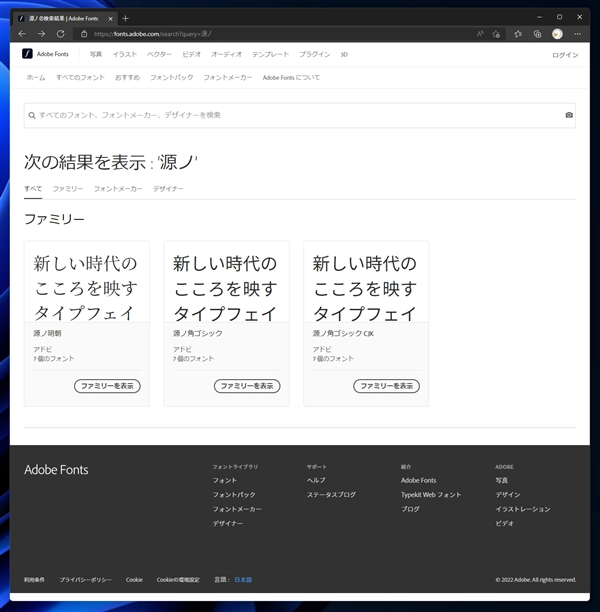Click footer フォントメーカー link
This screenshot has height=612, width=600.
point(237,509)
